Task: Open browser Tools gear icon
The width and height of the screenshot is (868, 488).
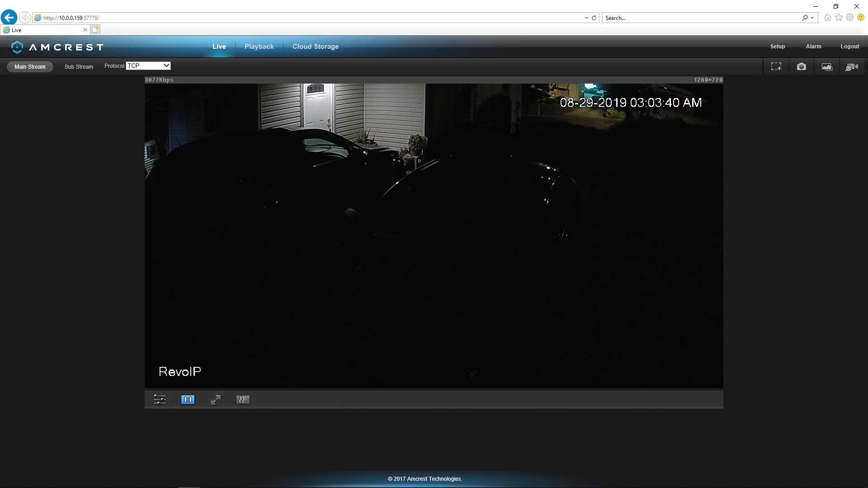Action: pyautogui.click(x=850, y=18)
